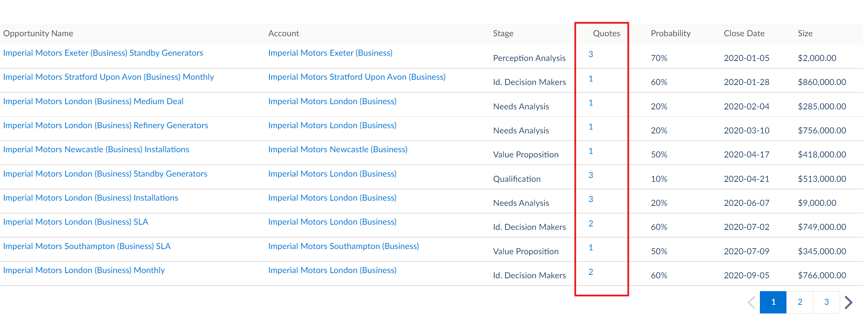Open Imperial Motors Newcastle (Business) account
Viewport: 868px width, 326px height.
point(338,149)
